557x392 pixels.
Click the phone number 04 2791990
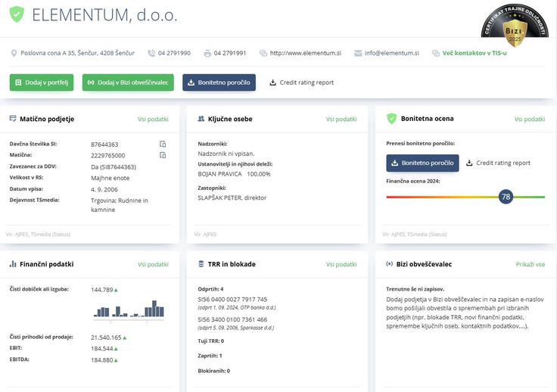pos(174,53)
